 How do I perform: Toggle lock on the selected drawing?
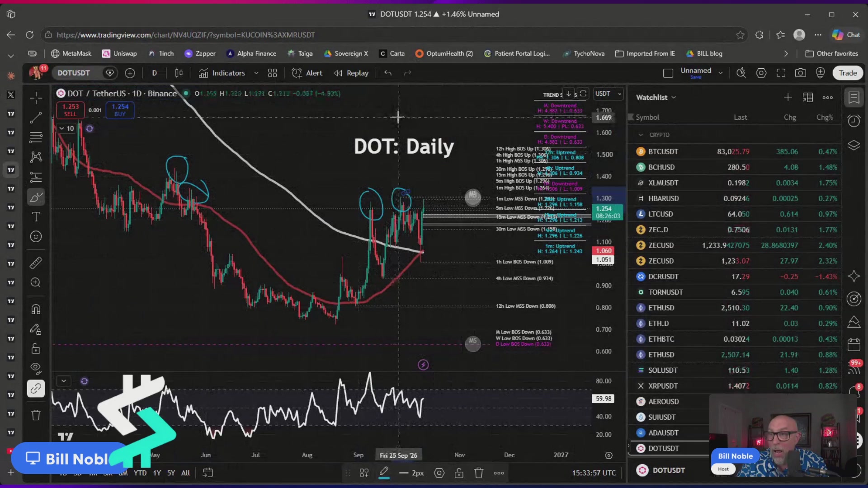[459, 473]
